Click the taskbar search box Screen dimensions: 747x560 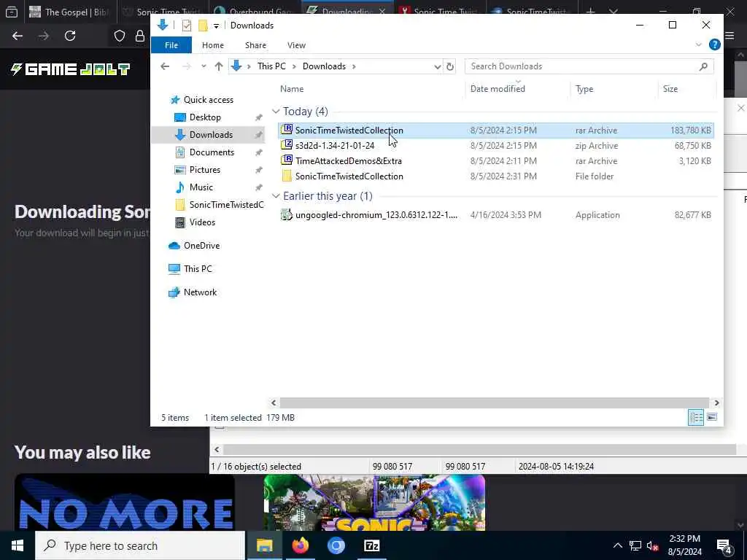pos(140,545)
